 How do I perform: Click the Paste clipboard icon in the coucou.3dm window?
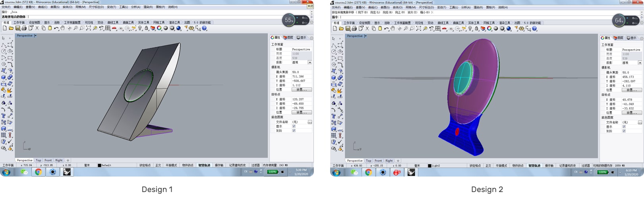click(50, 28)
